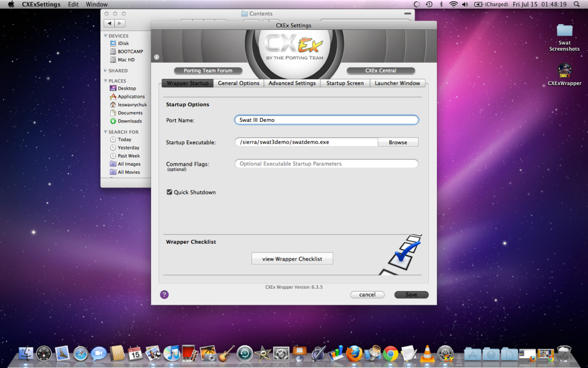Image resolution: width=588 pixels, height=368 pixels.
Task: Click the Command Flags input field
Action: [x=327, y=164]
